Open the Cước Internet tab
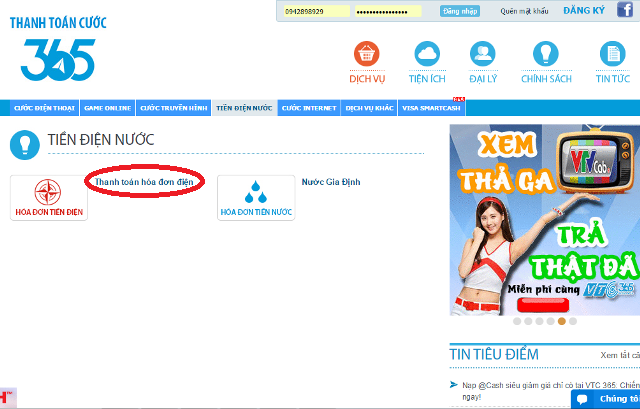The width and height of the screenshot is (640, 409). pos(308,107)
